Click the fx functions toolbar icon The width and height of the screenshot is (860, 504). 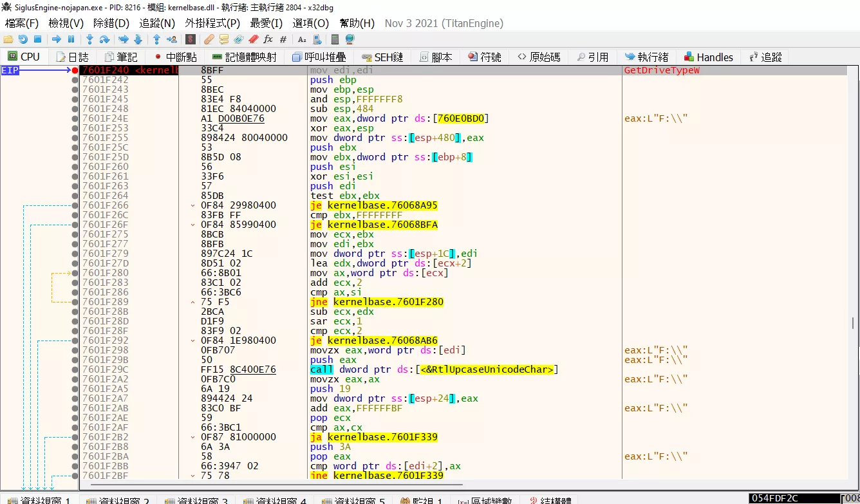268,39
